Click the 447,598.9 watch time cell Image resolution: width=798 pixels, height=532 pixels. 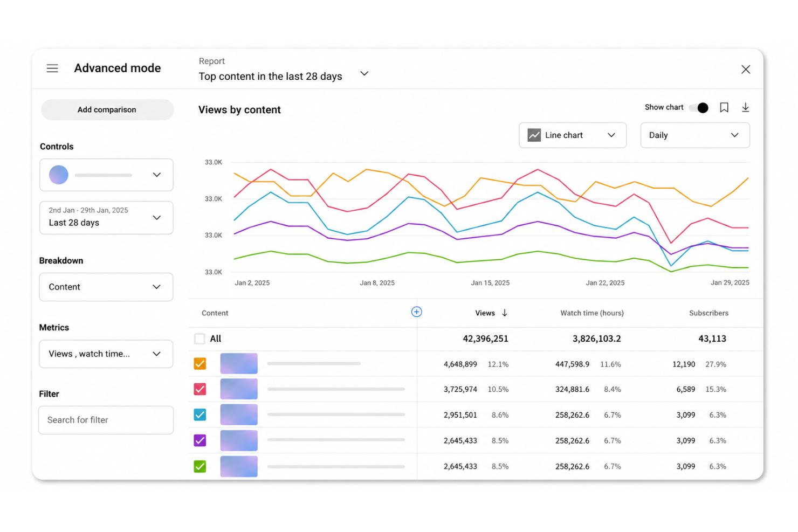[x=572, y=364]
